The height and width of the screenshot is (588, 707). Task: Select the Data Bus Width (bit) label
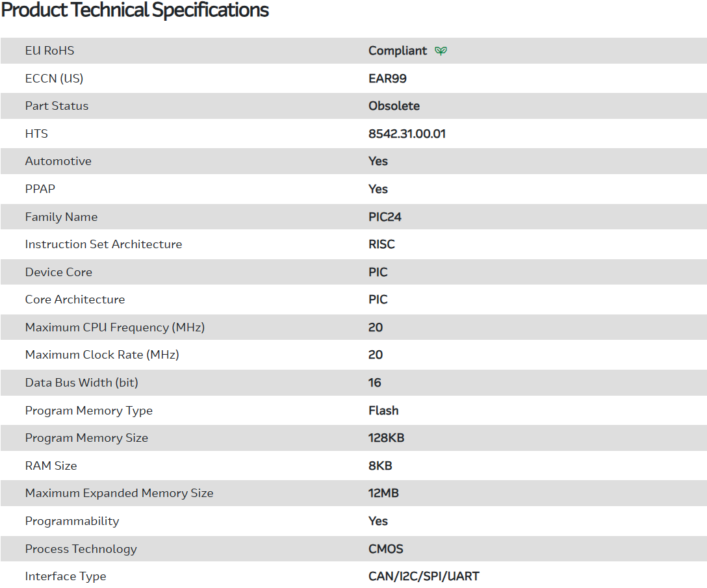(81, 383)
